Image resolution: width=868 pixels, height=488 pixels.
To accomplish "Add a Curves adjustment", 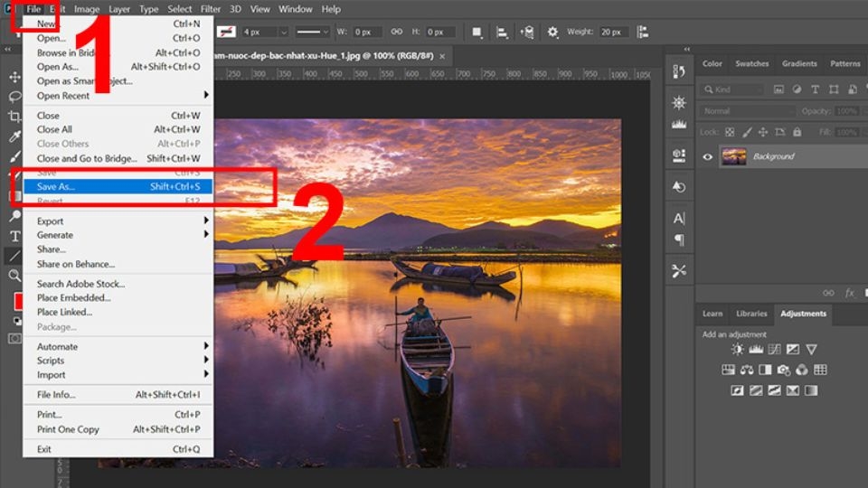I will pyautogui.click(x=775, y=349).
